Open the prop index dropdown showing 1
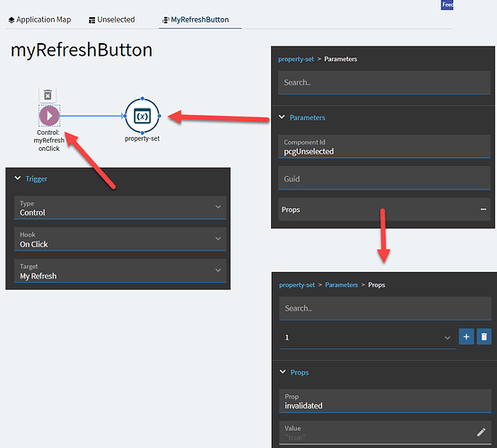 (x=368, y=338)
